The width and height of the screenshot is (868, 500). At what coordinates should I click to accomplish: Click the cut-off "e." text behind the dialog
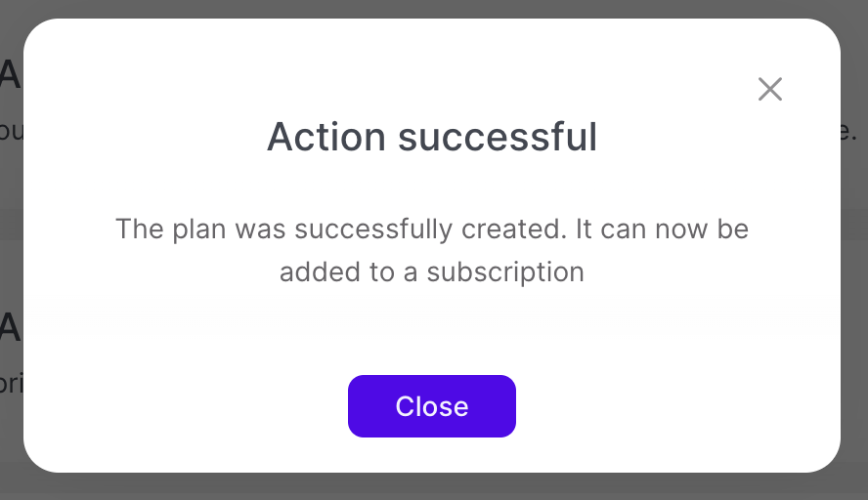[849, 131]
